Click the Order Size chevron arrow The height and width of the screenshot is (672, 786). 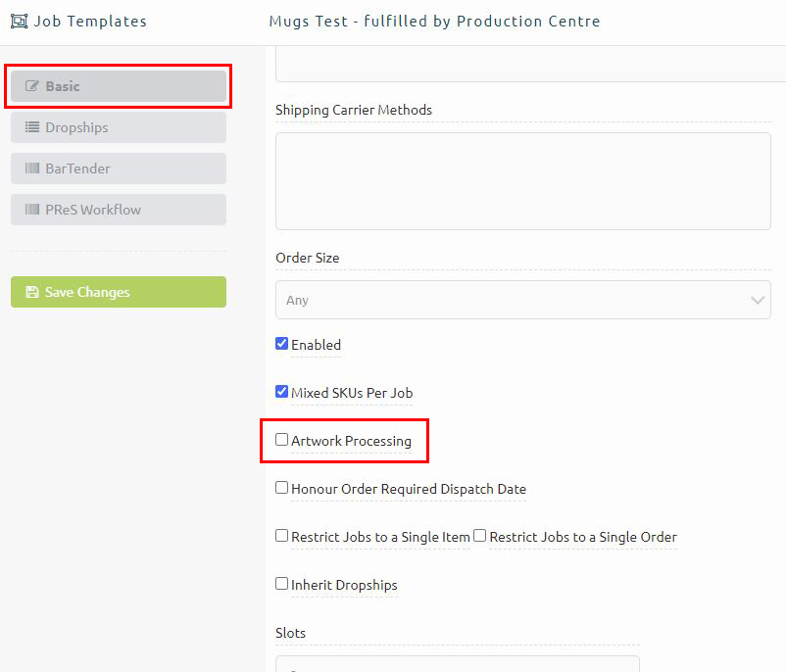[757, 300]
